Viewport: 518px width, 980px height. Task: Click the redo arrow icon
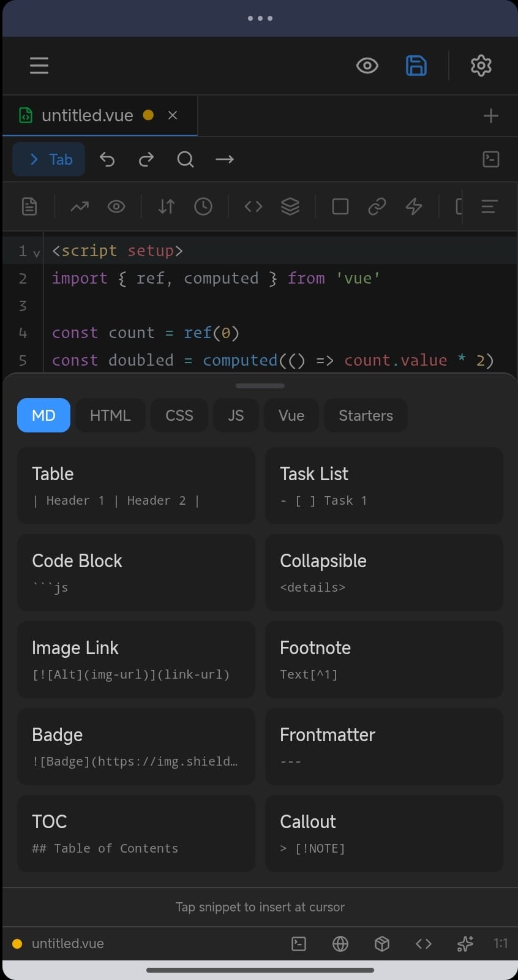pos(146,160)
